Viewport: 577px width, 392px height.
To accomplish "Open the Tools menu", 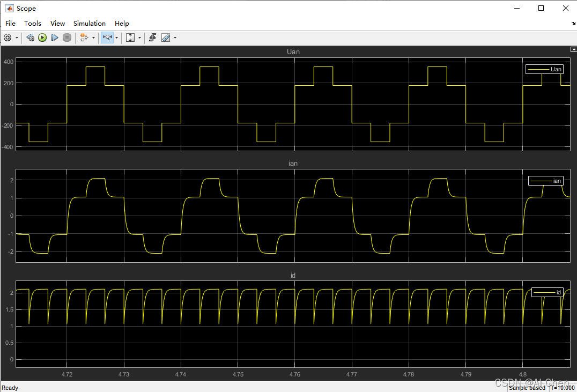I will pyautogui.click(x=32, y=24).
